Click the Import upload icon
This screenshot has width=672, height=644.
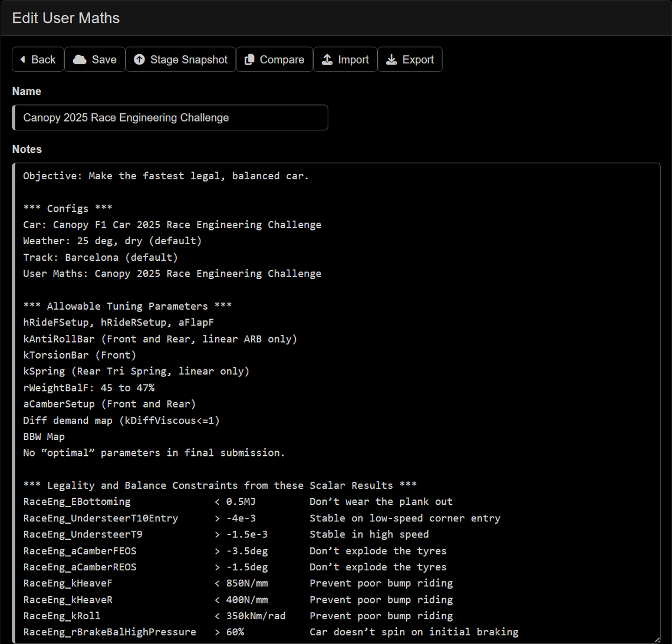point(327,59)
